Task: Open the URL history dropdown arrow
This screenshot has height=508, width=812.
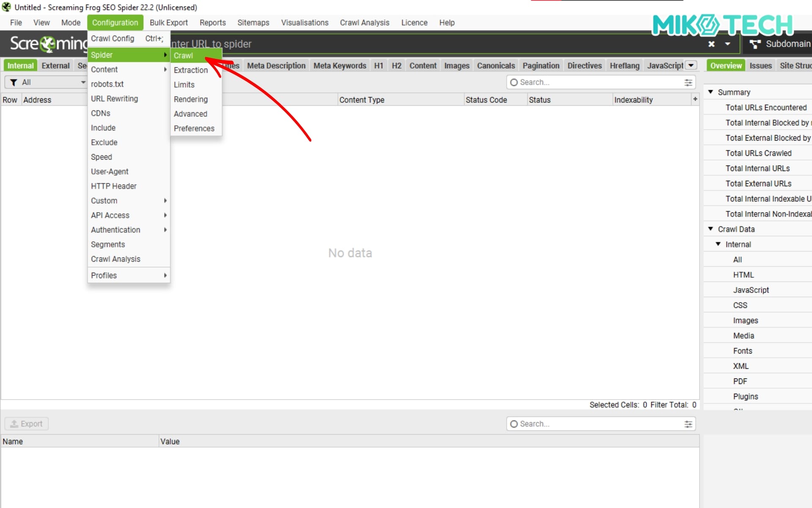Action: point(727,44)
